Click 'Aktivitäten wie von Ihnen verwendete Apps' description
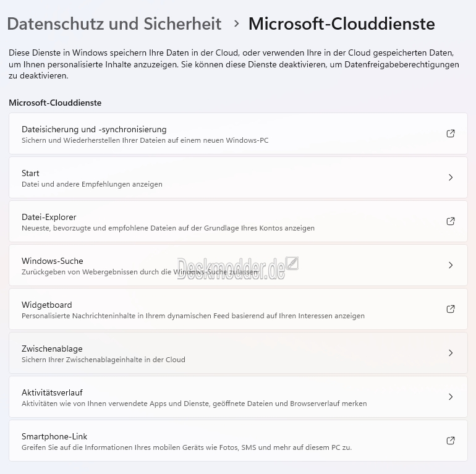 (x=194, y=404)
